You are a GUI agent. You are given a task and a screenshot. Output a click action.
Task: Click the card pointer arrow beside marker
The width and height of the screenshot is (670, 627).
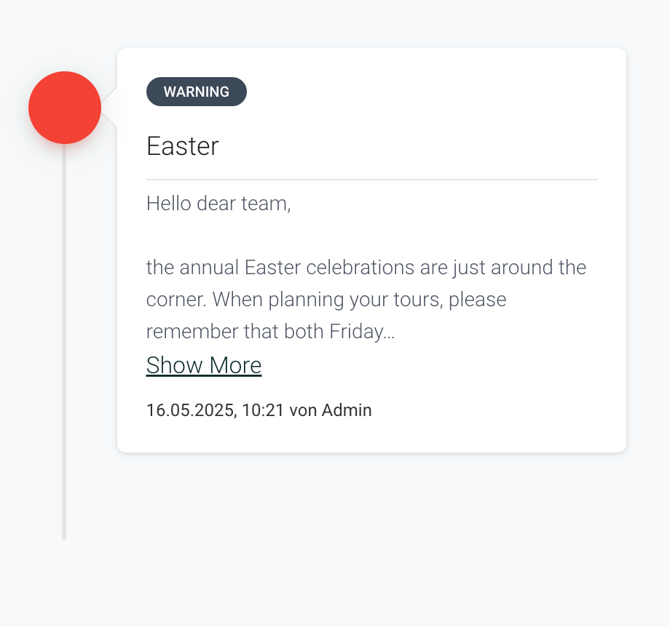(109, 108)
